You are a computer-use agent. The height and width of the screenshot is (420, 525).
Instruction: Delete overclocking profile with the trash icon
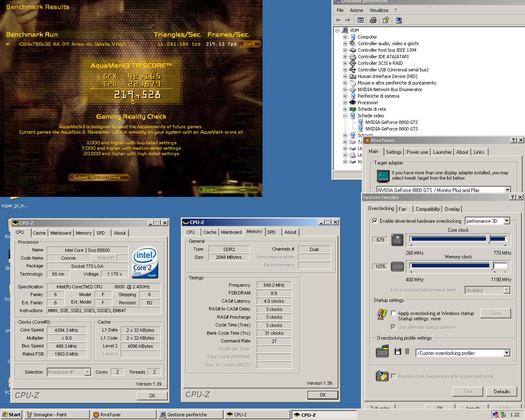[x=407, y=352]
